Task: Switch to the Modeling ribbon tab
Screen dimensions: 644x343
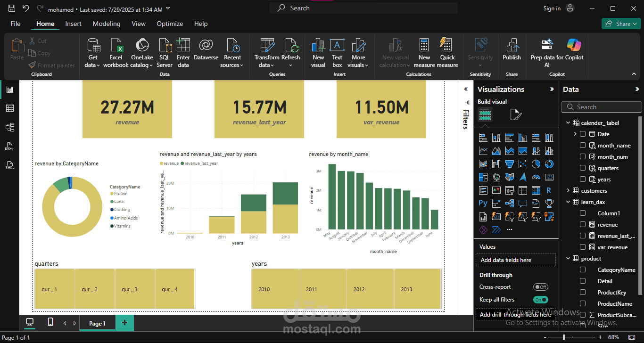Action: point(107,24)
